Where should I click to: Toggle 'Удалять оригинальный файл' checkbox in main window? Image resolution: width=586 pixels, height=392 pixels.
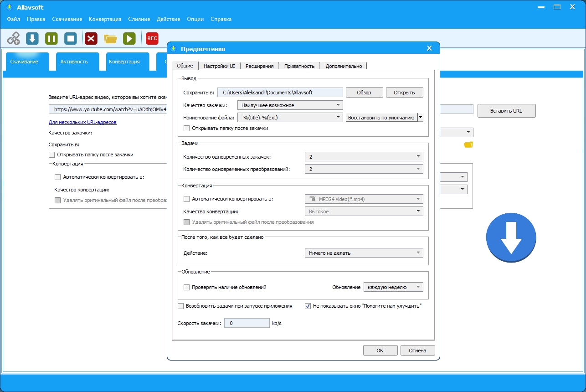(57, 200)
